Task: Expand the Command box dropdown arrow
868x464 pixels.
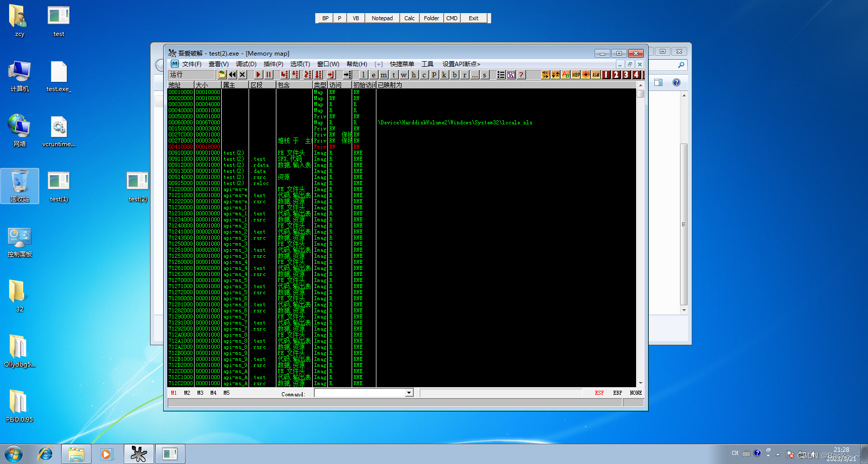Action: pyautogui.click(x=409, y=393)
